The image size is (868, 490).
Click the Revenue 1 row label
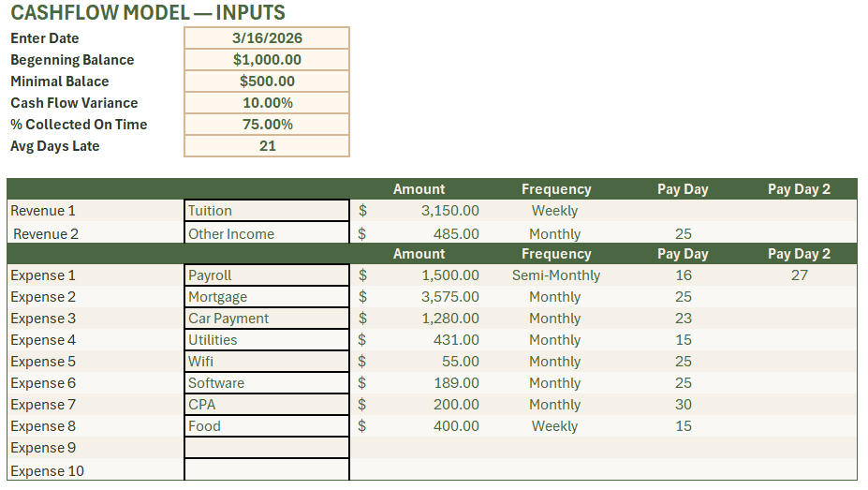click(43, 211)
